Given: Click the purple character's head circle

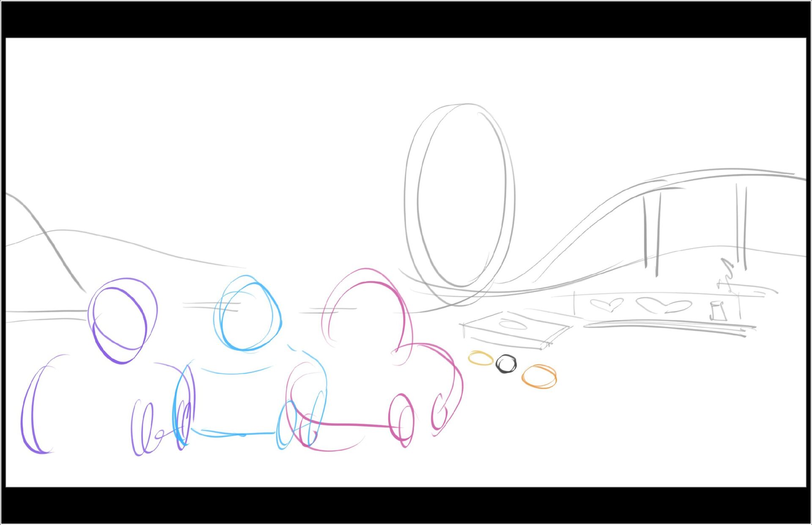Looking at the screenshot, I should pyautogui.click(x=122, y=320).
